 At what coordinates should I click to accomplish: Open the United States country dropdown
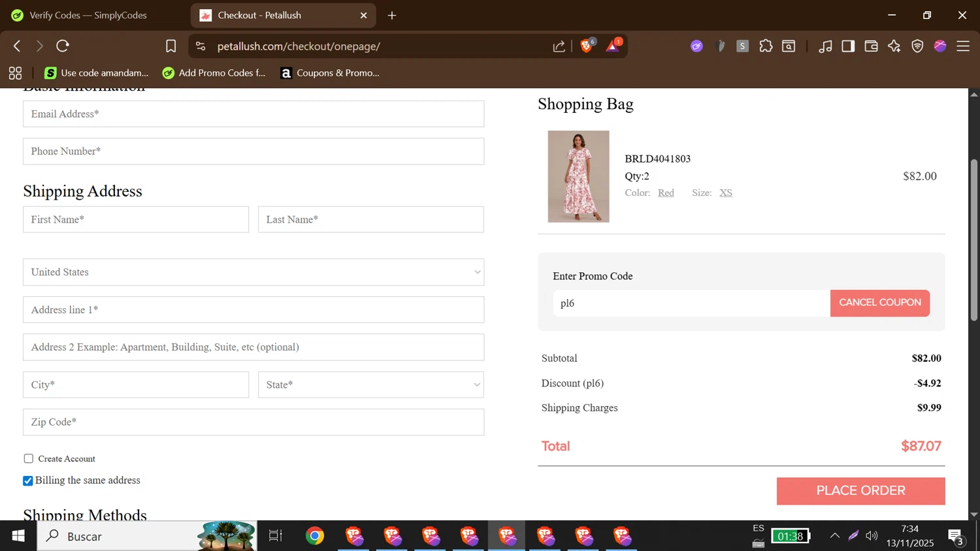point(253,272)
